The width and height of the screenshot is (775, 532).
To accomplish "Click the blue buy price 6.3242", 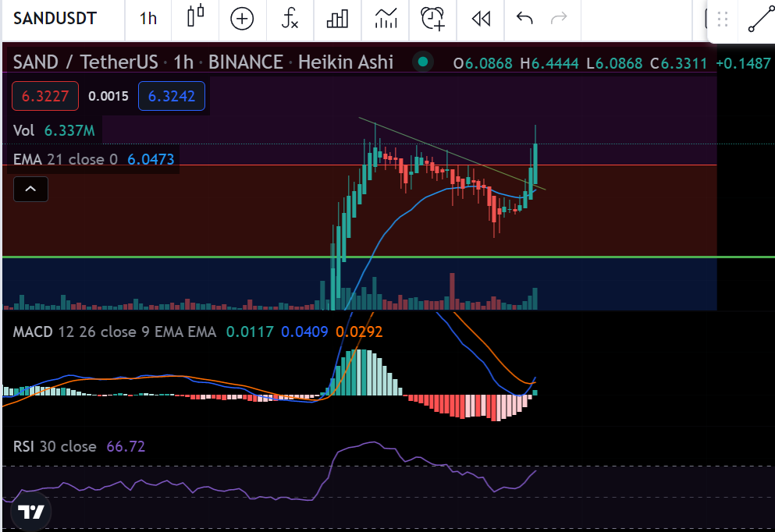I will click(172, 96).
